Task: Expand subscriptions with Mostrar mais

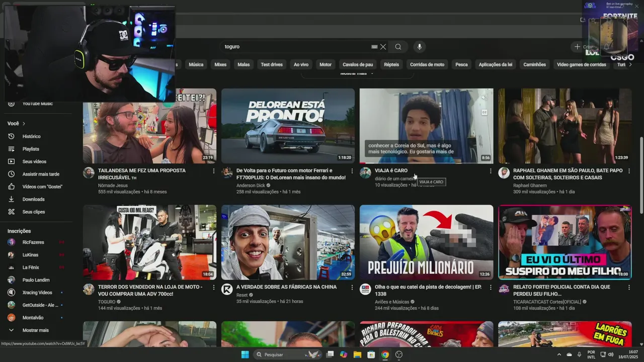Action: coord(36,330)
